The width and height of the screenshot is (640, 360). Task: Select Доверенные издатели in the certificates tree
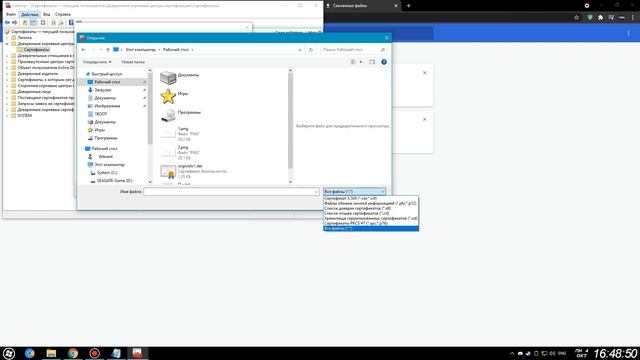point(38,74)
